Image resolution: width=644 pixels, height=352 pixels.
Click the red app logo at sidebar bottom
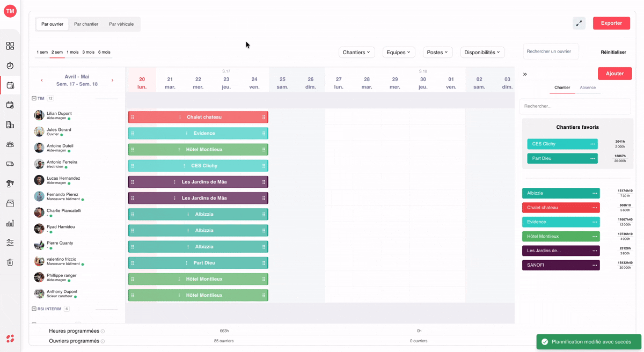click(10, 339)
